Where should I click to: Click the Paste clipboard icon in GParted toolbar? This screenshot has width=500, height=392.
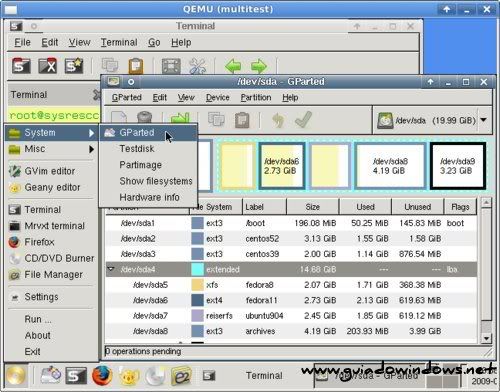pos(242,120)
